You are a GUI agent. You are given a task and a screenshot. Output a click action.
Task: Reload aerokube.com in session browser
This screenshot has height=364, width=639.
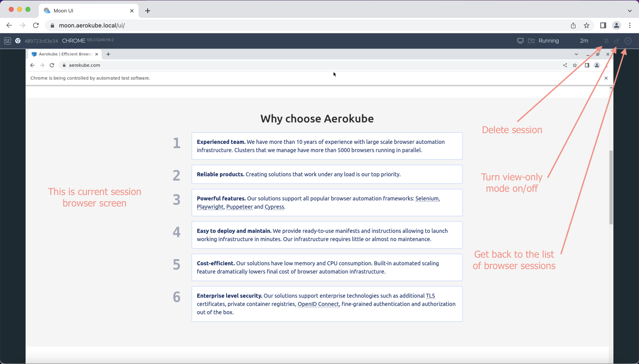pos(52,65)
